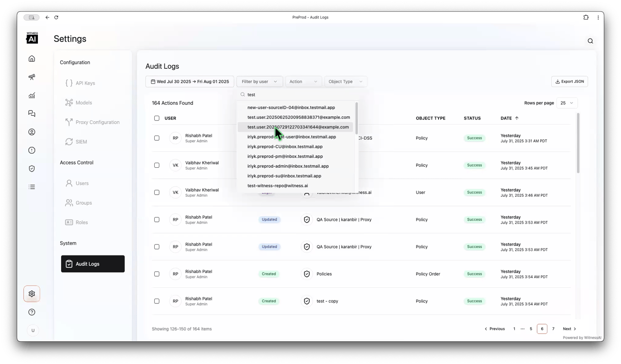Open the Object Type filter dropdown
621x364 pixels.
click(x=345, y=82)
